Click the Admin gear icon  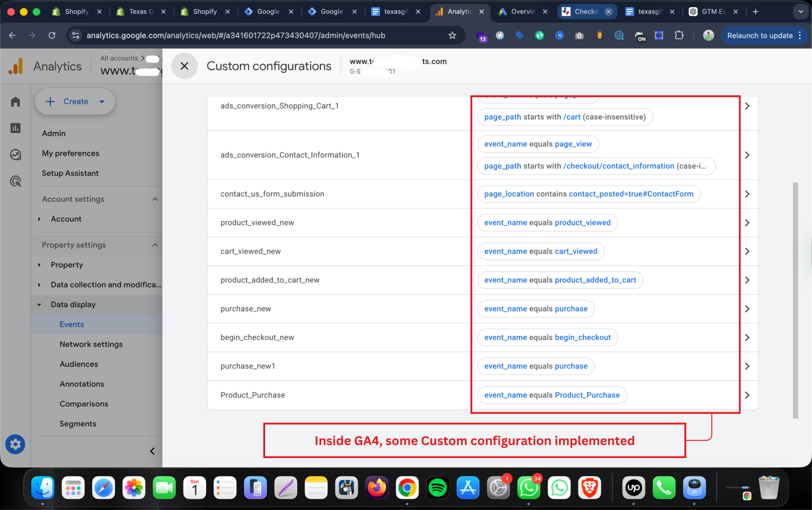pos(15,444)
